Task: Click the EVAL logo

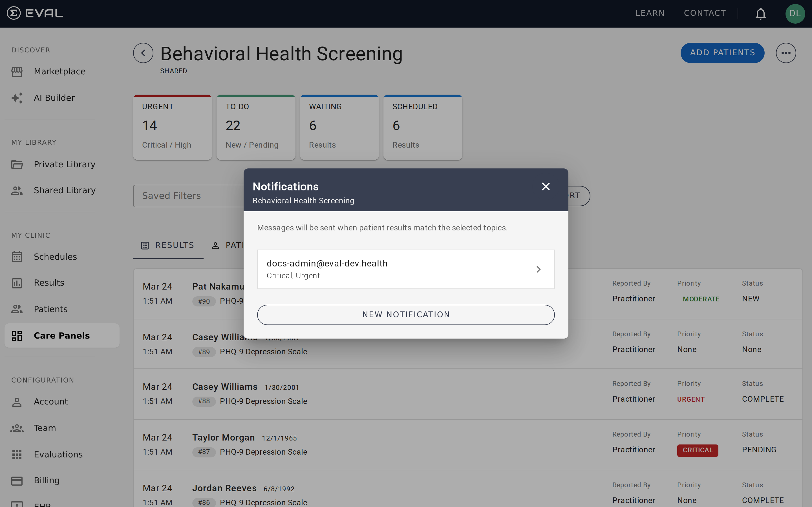Action: [35, 14]
